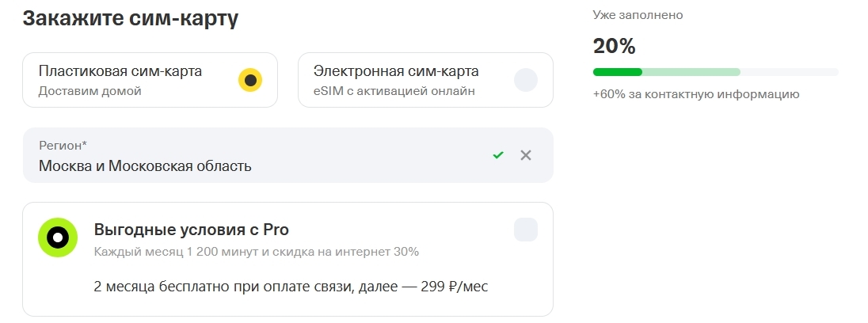The height and width of the screenshot is (323, 868).
Task: Click the '2 месяца бесплатно' pricing text
Action: (x=291, y=286)
